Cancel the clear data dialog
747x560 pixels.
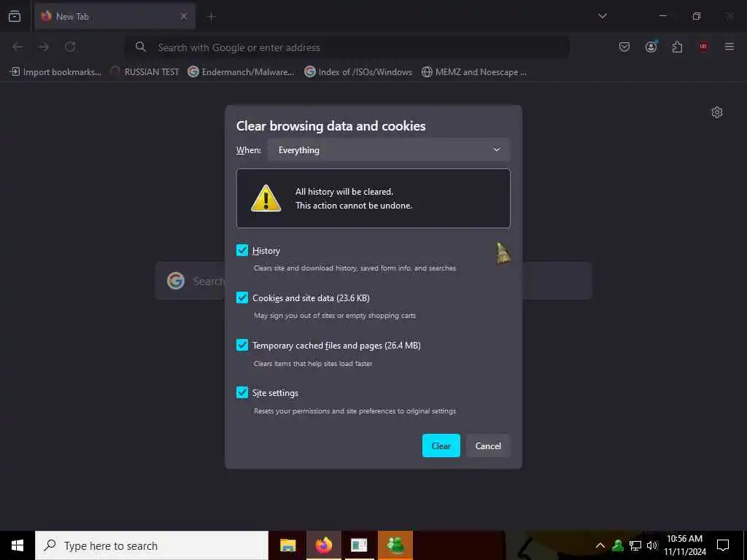[x=488, y=446]
